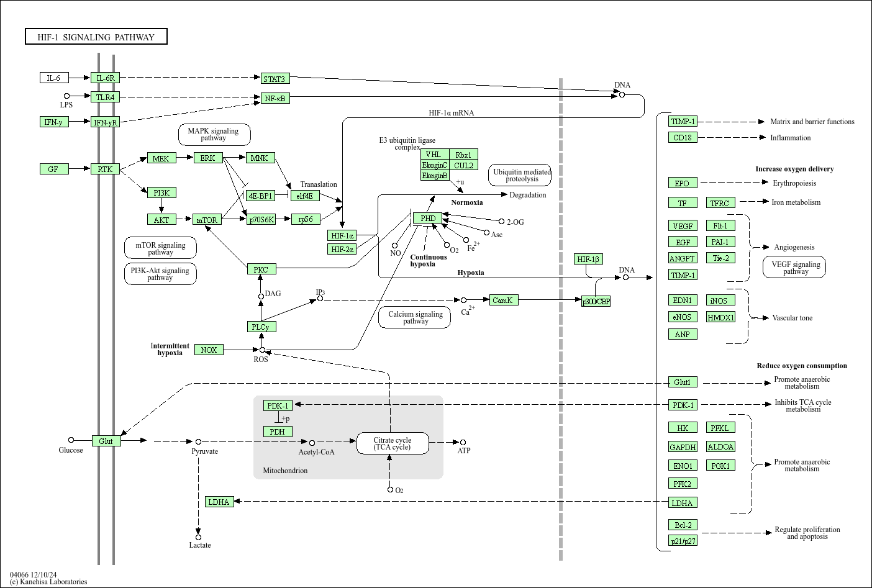Select the HIF-1α node
Screen dimensions: 872x588
(x=341, y=235)
